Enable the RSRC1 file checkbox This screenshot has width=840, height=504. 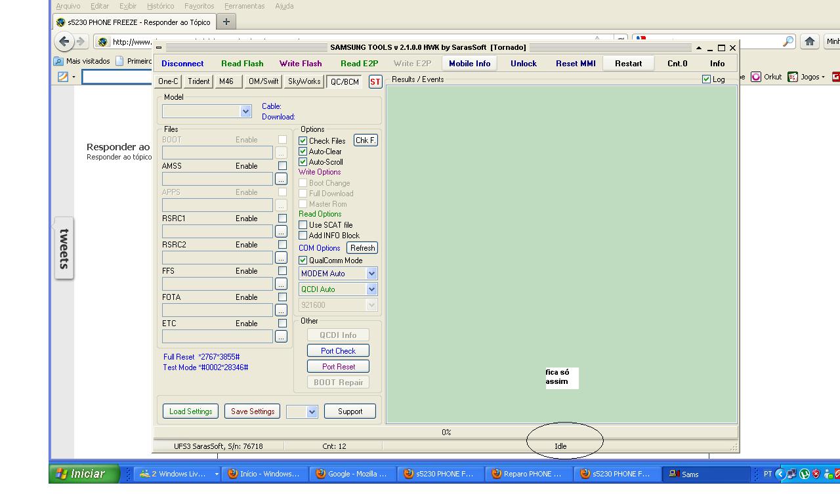(282, 219)
